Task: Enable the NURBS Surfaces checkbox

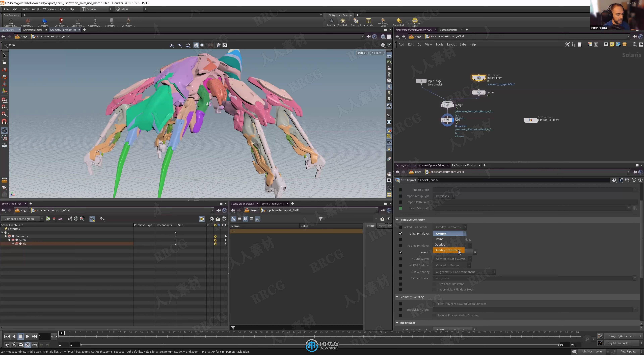Action: click(x=400, y=265)
